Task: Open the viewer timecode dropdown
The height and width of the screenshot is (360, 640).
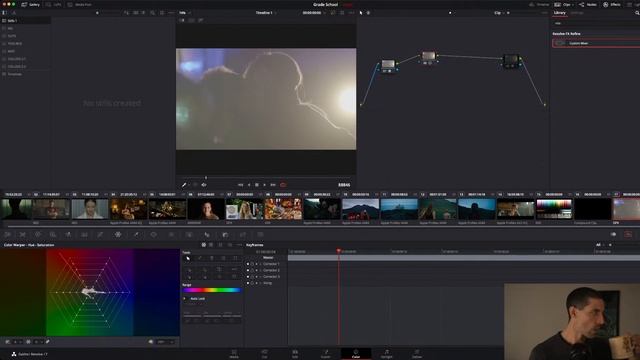Action: point(314,13)
